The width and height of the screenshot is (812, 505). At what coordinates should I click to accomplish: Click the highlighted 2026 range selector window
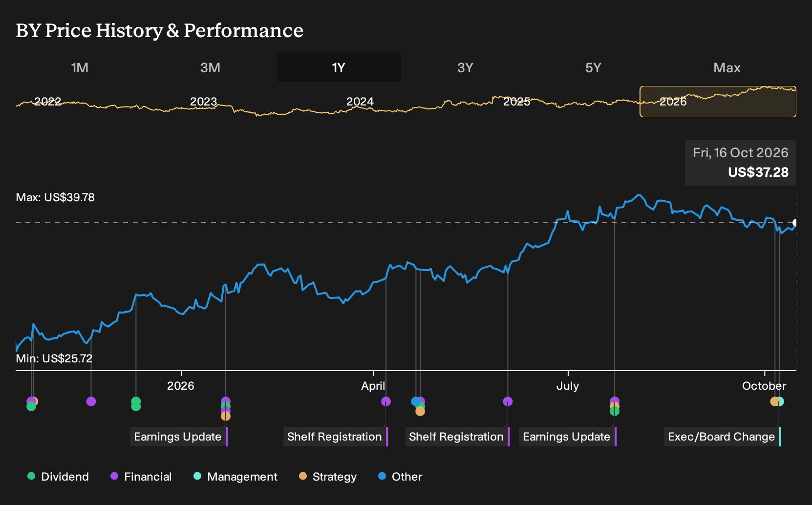(x=718, y=102)
